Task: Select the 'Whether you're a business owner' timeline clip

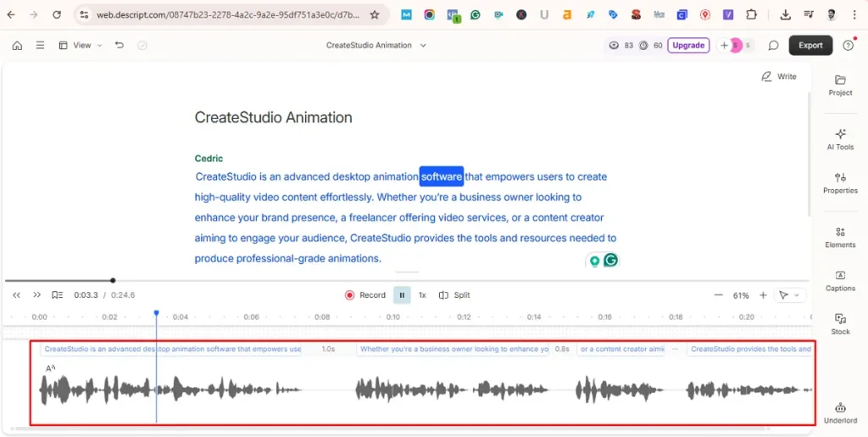Action: click(453, 349)
